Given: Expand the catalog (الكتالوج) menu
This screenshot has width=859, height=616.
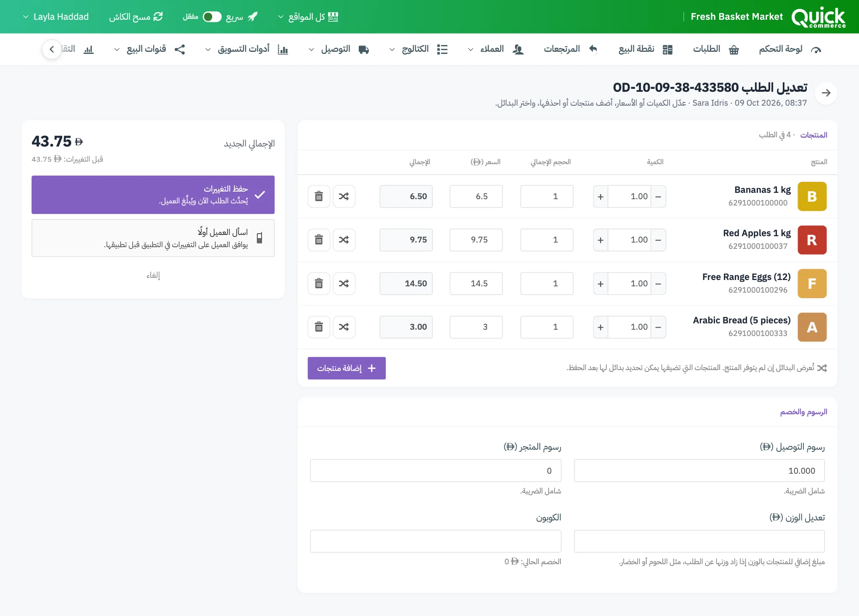Looking at the screenshot, I should (419, 49).
